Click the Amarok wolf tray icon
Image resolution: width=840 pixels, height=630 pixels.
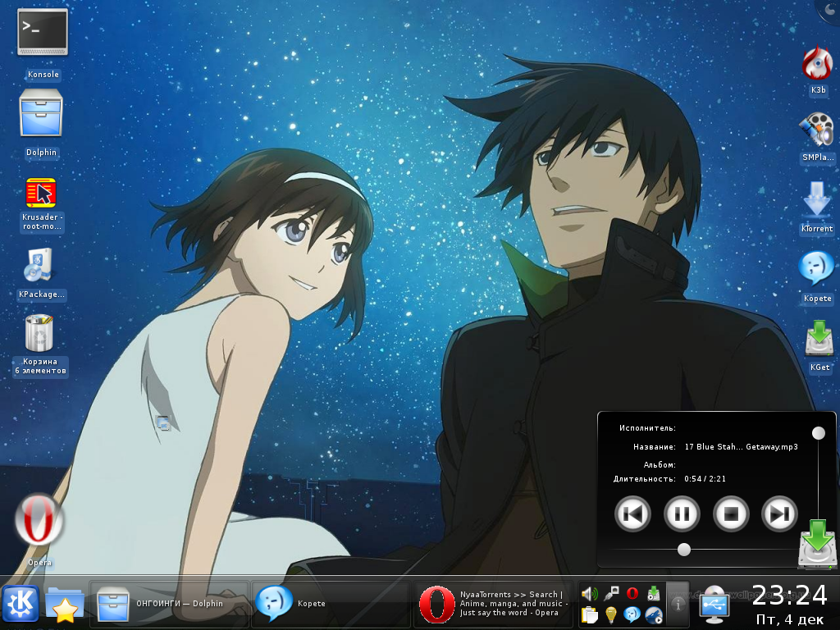coord(654,615)
